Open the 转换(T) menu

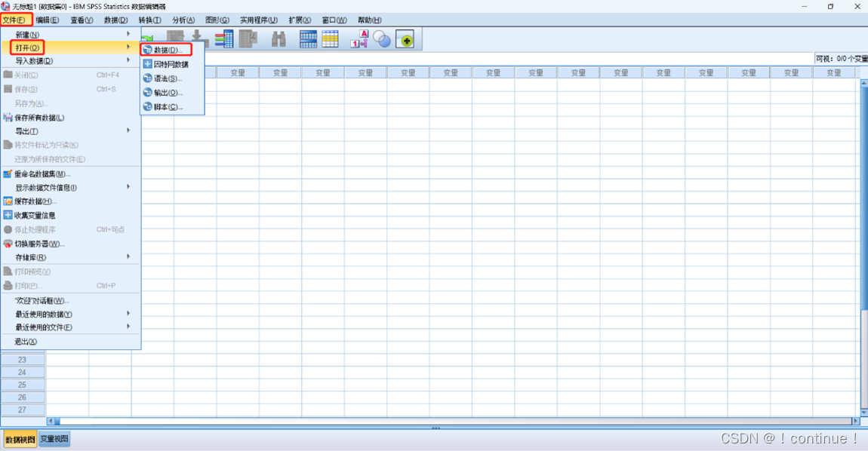(149, 20)
